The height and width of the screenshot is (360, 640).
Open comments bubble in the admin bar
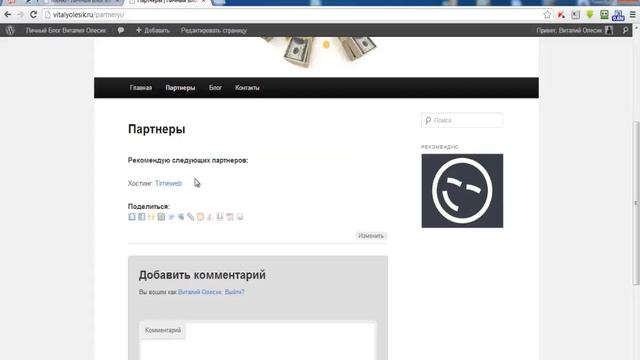[121, 30]
